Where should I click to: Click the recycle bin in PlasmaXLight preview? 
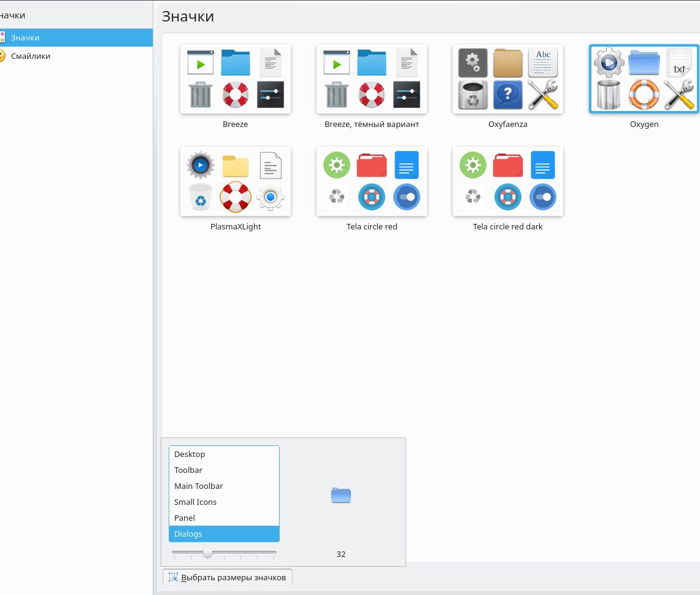click(x=201, y=197)
